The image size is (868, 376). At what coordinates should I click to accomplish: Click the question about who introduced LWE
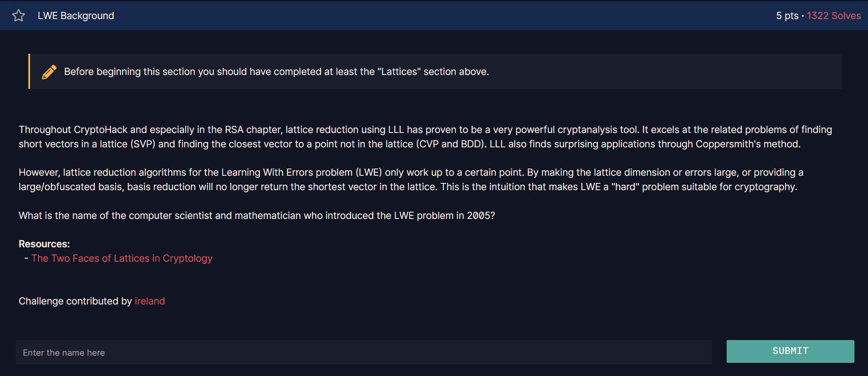257,216
